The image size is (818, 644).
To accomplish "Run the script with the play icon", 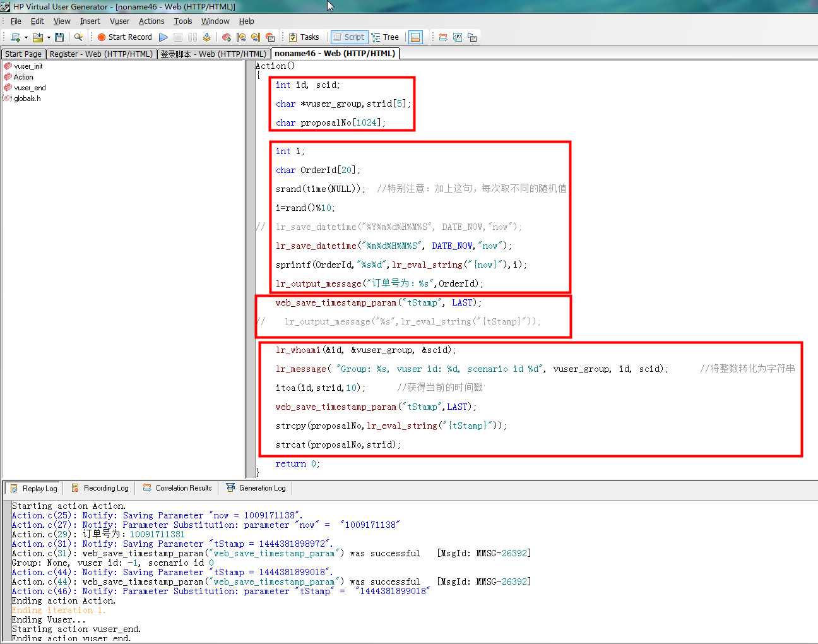I will [163, 37].
